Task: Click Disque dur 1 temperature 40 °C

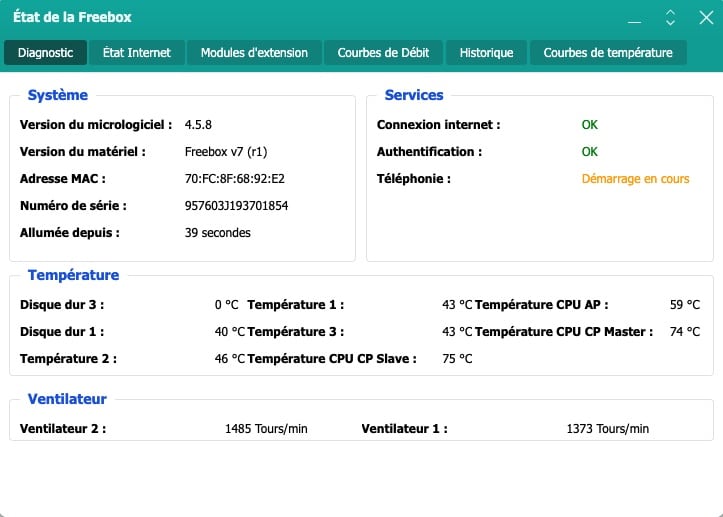Action: (x=230, y=332)
